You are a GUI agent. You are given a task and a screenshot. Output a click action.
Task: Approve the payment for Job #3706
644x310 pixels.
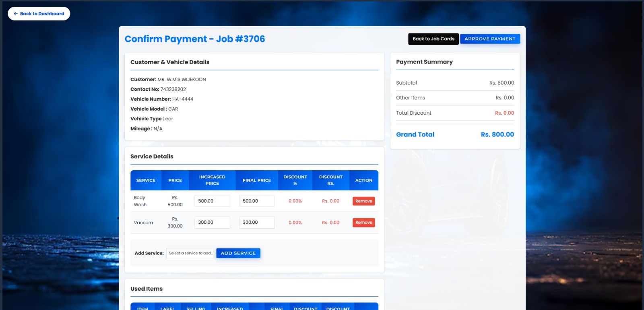click(x=489, y=39)
